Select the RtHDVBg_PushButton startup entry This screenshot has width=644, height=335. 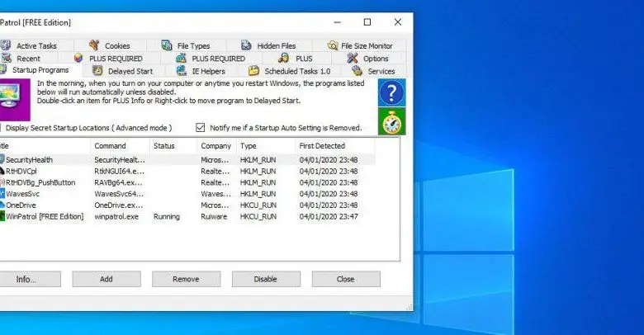point(187,182)
